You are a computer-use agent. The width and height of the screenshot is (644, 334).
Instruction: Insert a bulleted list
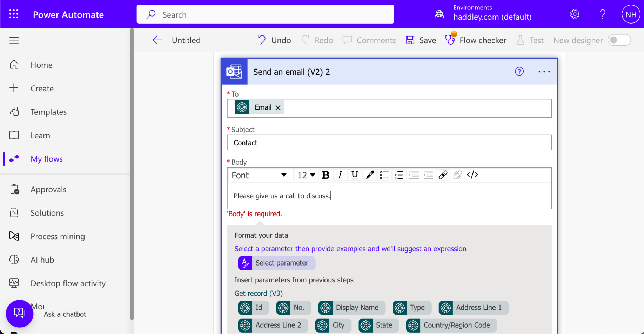coord(384,175)
